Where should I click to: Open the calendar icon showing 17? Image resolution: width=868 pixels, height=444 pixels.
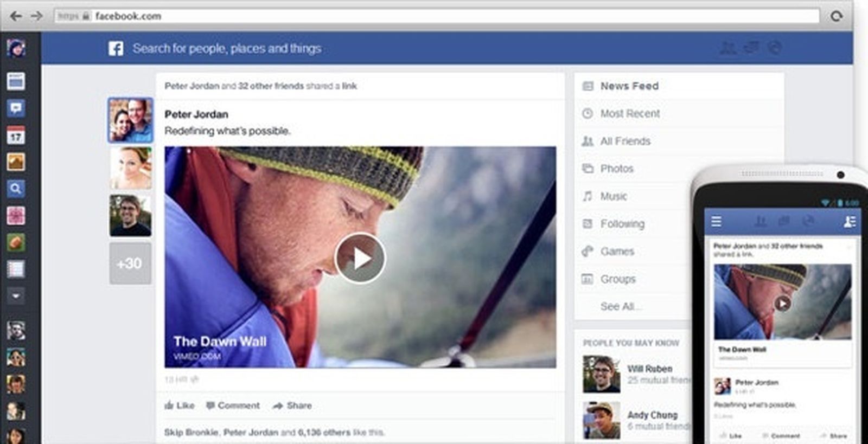(16, 135)
